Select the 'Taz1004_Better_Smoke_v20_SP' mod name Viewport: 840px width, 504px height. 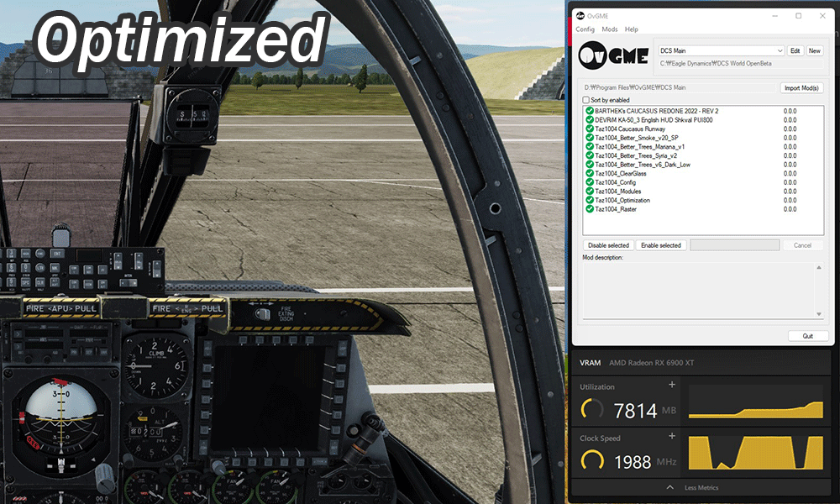pos(637,138)
